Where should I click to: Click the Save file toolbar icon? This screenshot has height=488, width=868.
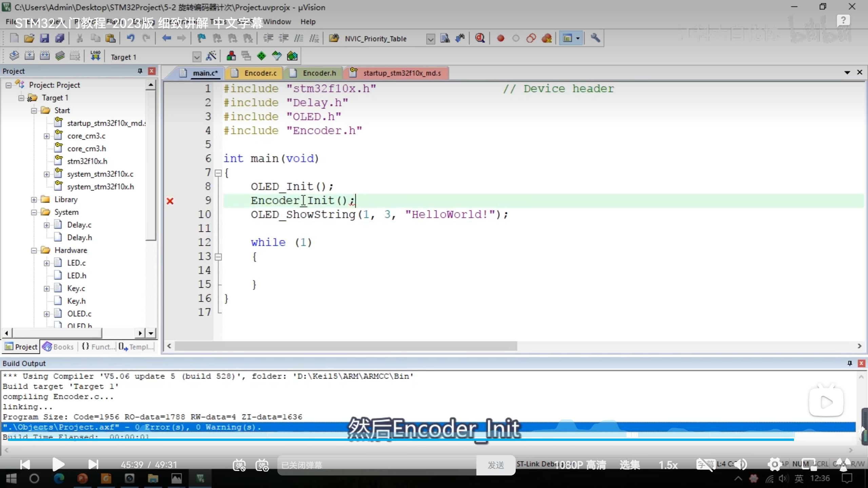44,38
